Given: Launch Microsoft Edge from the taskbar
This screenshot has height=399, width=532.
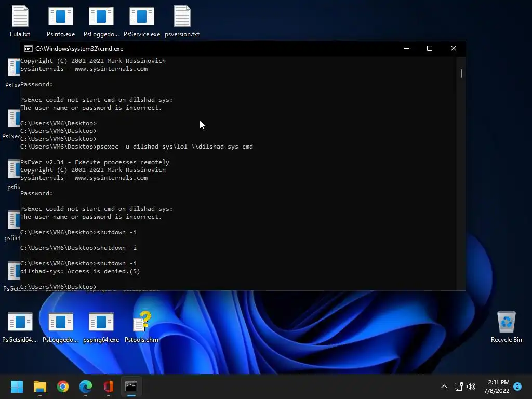Looking at the screenshot, I should tap(86, 387).
